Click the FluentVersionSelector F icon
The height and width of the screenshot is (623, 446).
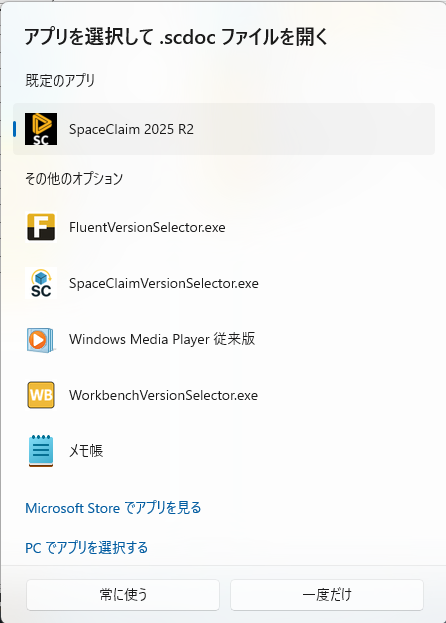[x=41, y=227]
